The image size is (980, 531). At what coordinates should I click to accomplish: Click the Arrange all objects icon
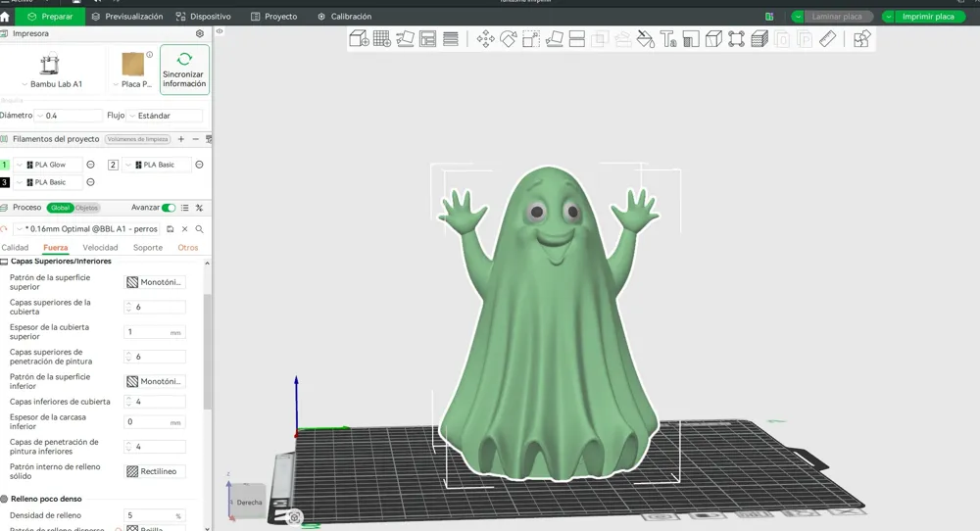pos(428,39)
